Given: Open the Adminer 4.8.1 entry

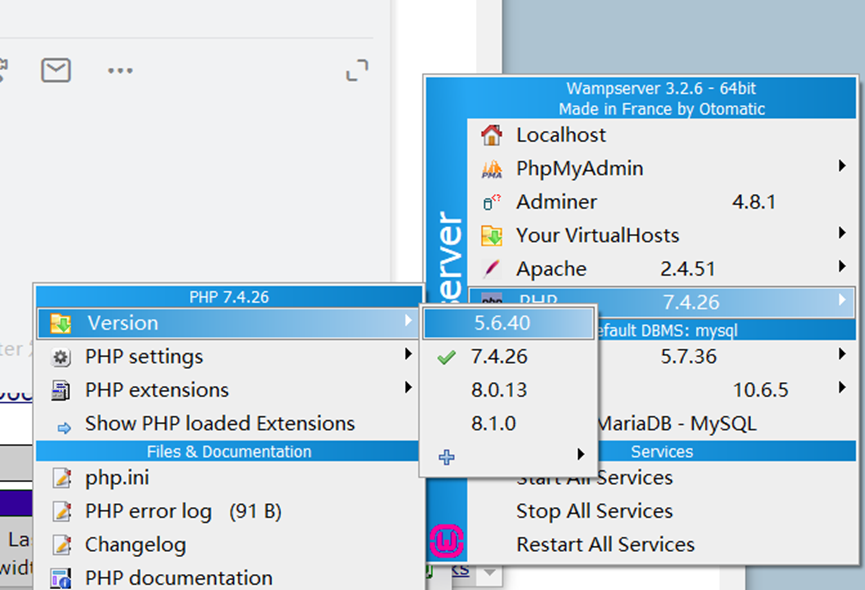Looking at the screenshot, I should pyautogui.click(x=662, y=202).
